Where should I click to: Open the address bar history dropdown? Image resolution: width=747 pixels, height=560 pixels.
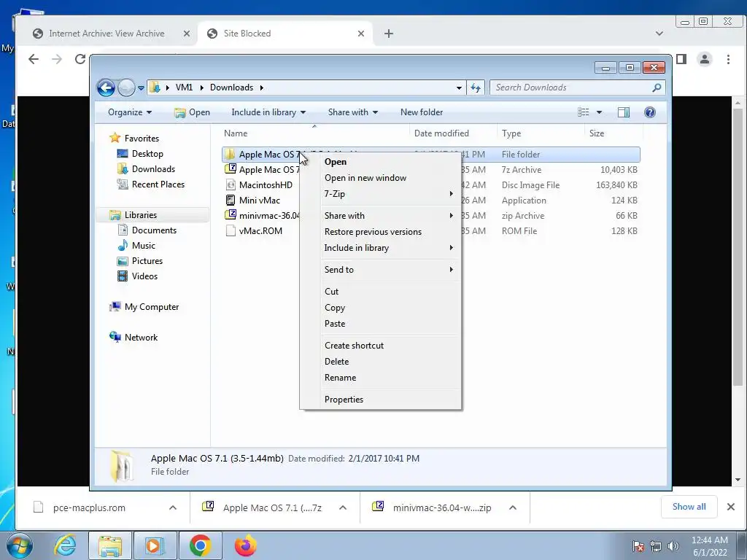coord(459,87)
